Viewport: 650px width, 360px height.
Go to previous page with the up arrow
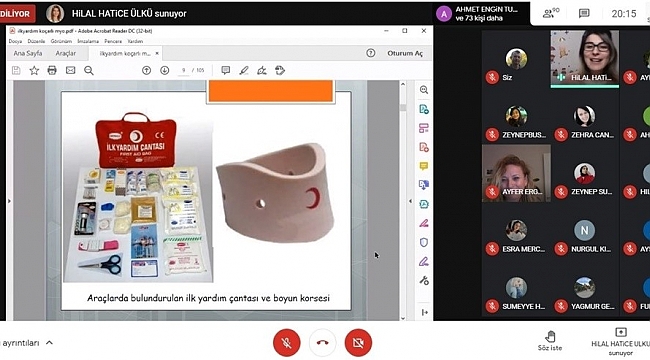tap(146, 71)
